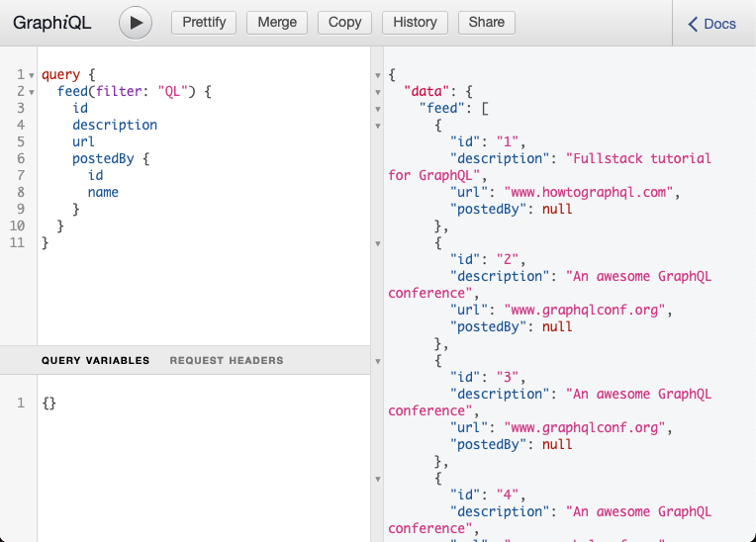Image resolution: width=756 pixels, height=542 pixels.
Task: Fold the root brace in results pane
Action: tap(378, 75)
